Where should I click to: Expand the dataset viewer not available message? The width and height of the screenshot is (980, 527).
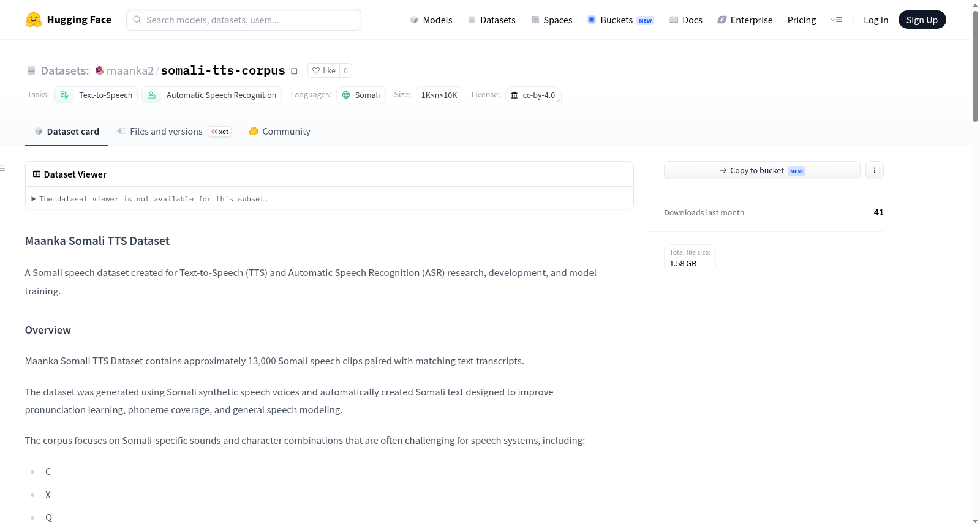coord(150,199)
